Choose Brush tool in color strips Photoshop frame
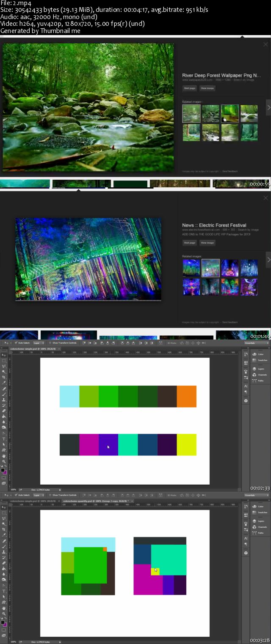Image resolution: width=271 pixels, height=644 pixels. point(4,394)
